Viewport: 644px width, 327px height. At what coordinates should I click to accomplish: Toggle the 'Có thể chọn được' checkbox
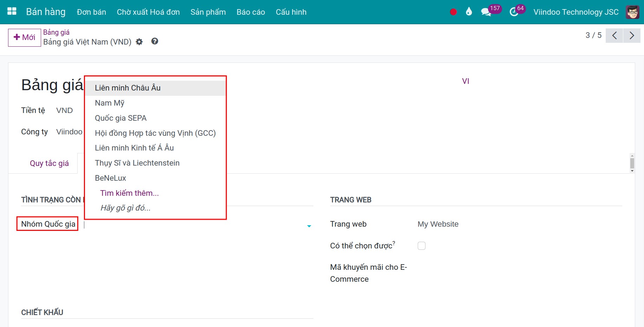(422, 246)
